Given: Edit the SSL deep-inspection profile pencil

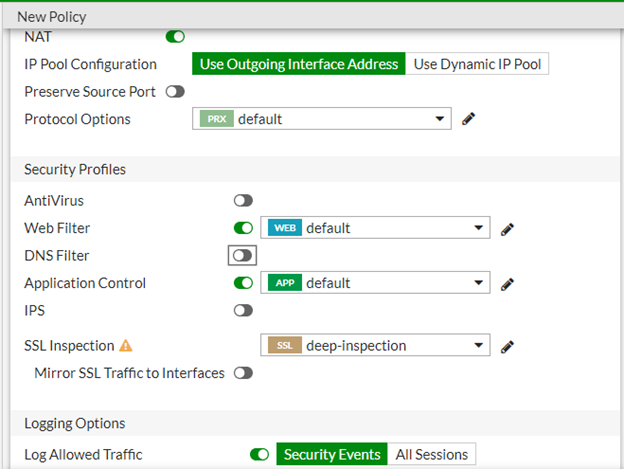Looking at the screenshot, I should coord(507,346).
